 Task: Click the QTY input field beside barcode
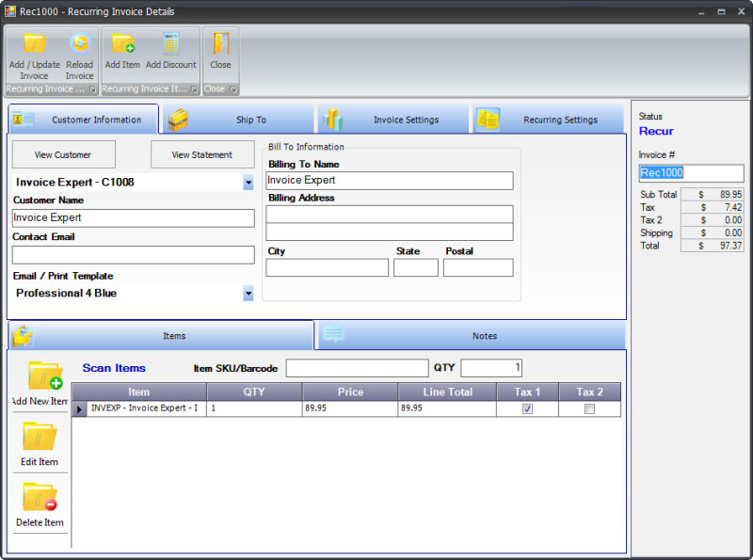491,368
